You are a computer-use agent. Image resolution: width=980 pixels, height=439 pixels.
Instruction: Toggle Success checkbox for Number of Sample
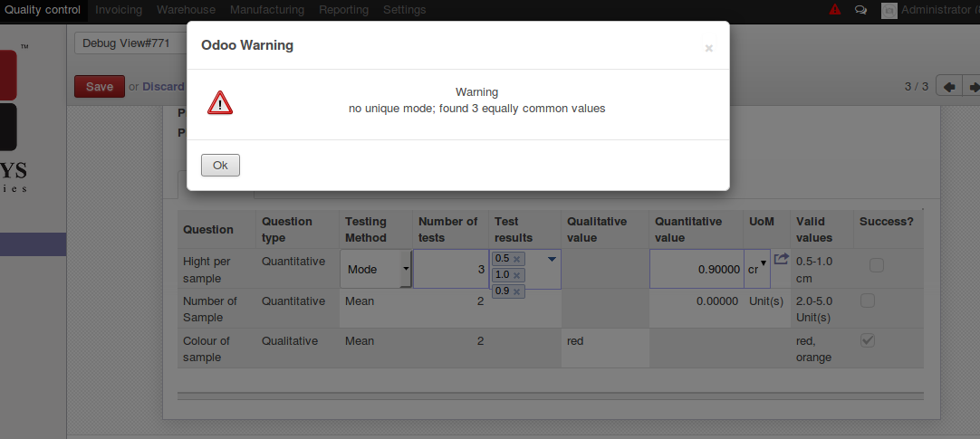[x=868, y=301]
